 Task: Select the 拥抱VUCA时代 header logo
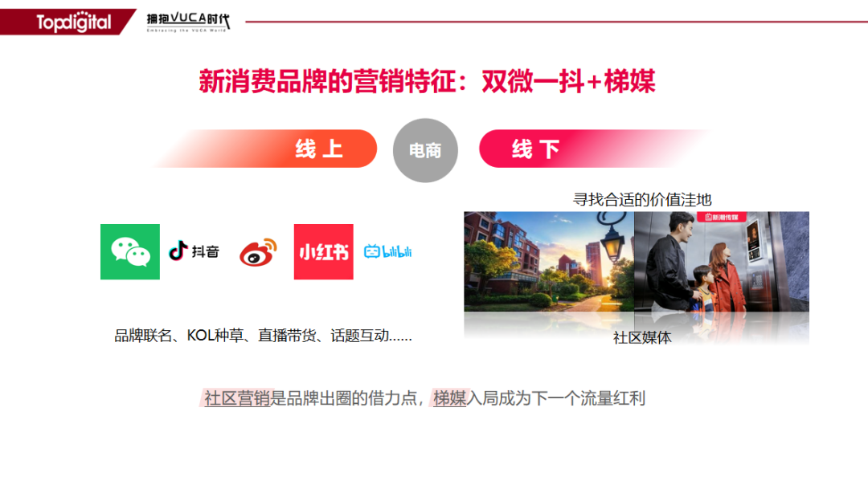[x=188, y=22]
